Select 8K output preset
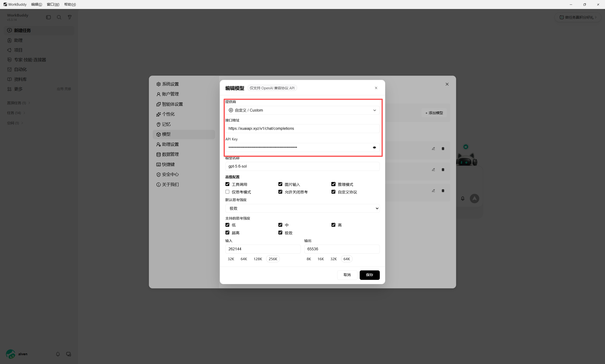This screenshot has width=605, height=364. point(309,259)
